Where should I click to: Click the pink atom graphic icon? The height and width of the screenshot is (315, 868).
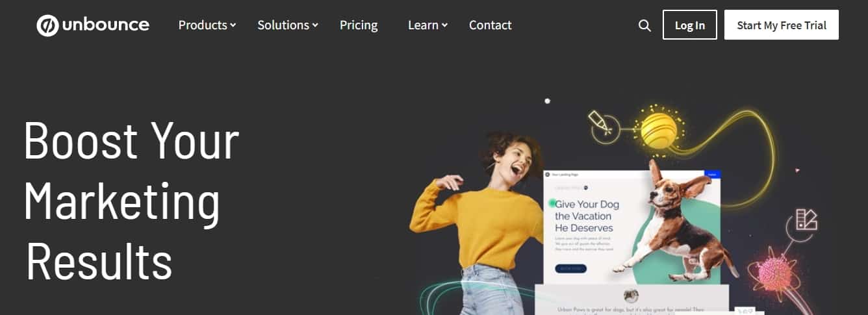775,272
